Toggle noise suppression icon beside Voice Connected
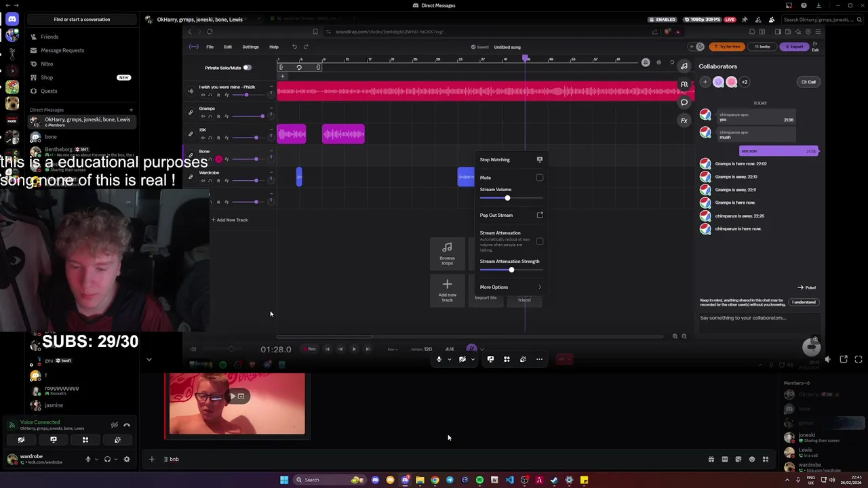 pos(114,425)
